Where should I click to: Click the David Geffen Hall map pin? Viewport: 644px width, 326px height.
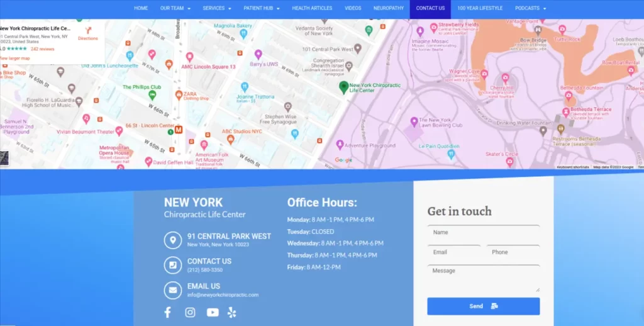[x=148, y=162]
